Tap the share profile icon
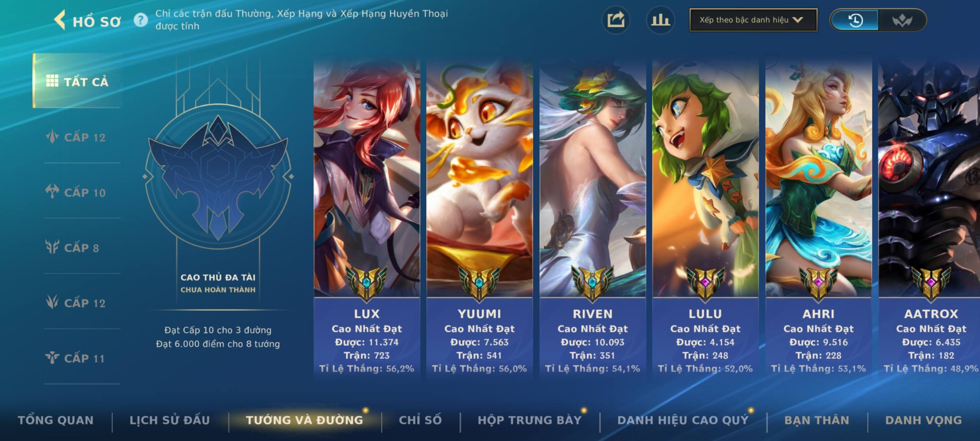The width and height of the screenshot is (980, 441). coord(616,20)
